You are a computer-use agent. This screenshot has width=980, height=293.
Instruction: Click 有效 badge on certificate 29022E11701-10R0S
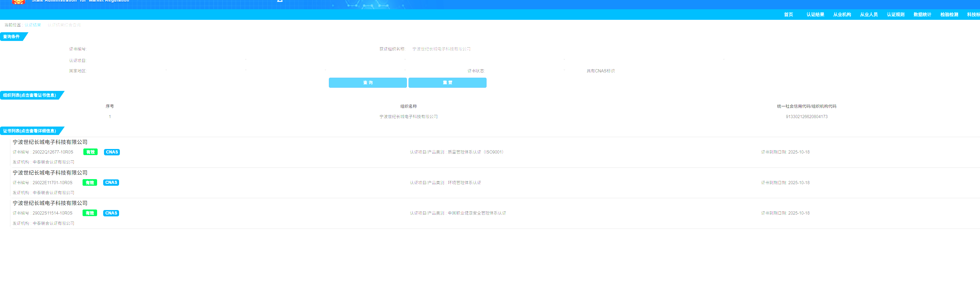click(x=90, y=183)
